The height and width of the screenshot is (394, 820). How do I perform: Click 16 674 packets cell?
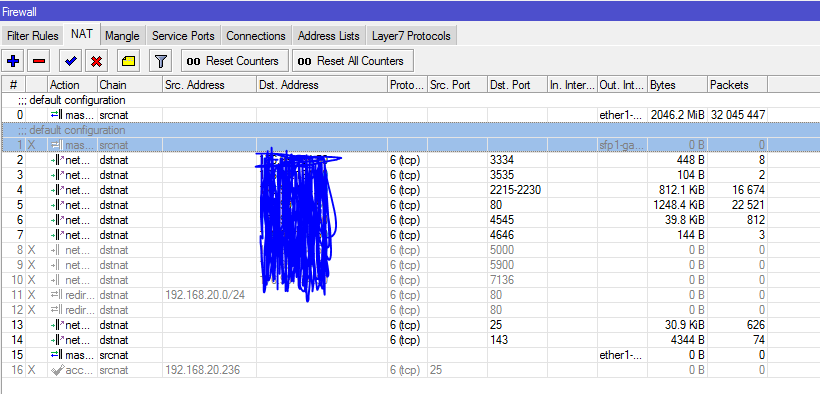click(737, 190)
